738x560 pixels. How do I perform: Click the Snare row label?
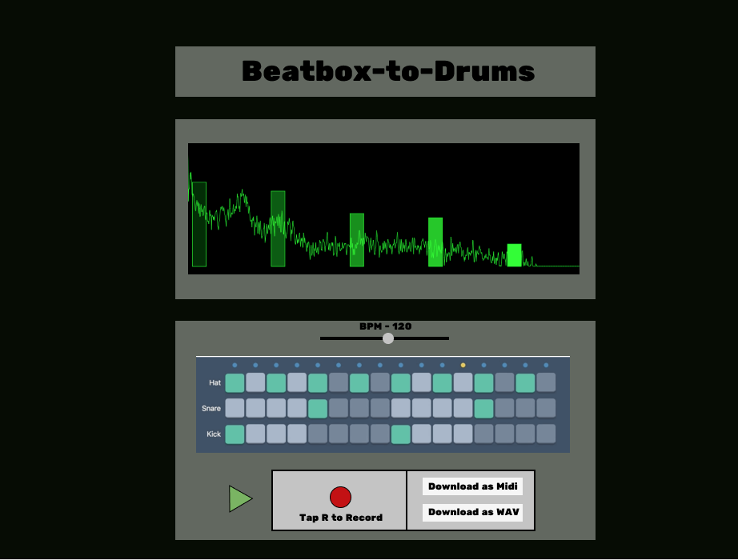point(211,408)
